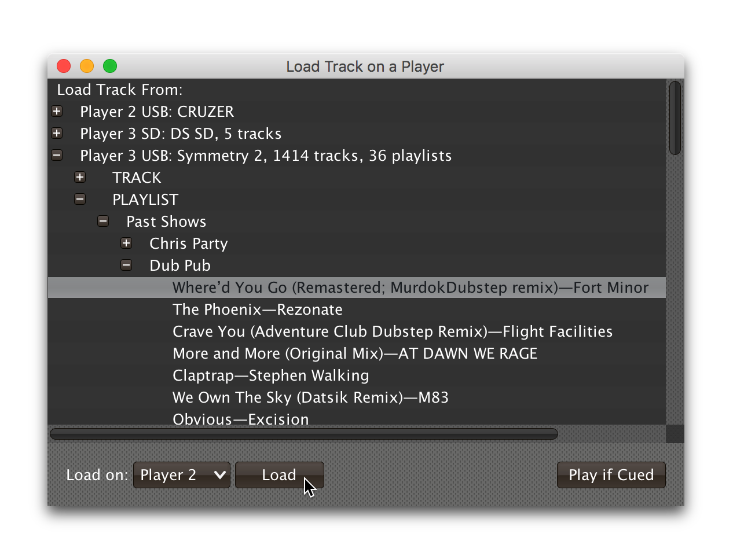
Task: Select track Obvious—Excision
Action: point(241,419)
